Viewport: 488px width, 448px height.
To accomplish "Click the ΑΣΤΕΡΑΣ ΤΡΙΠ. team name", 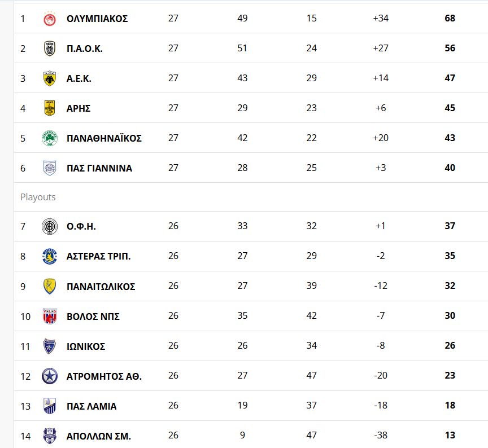I will click(x=98, y=256).
